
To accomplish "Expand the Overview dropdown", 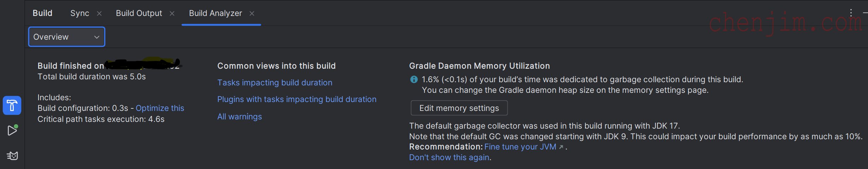I will [x=67, y=37].
